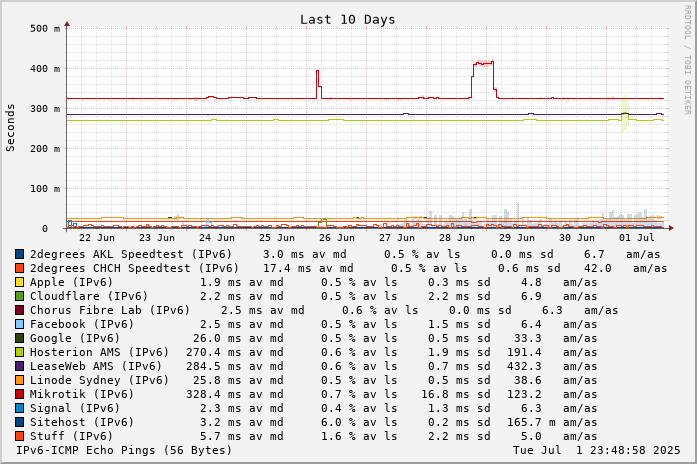Click the "Tue Jul 1 23:48:58 2025" timestamp
The height and width of the screenshot is (464, 697).
(597, 450)
